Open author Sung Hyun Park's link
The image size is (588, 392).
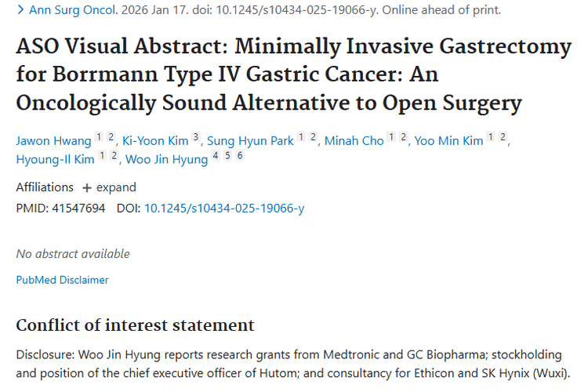(x=250, y=141)
